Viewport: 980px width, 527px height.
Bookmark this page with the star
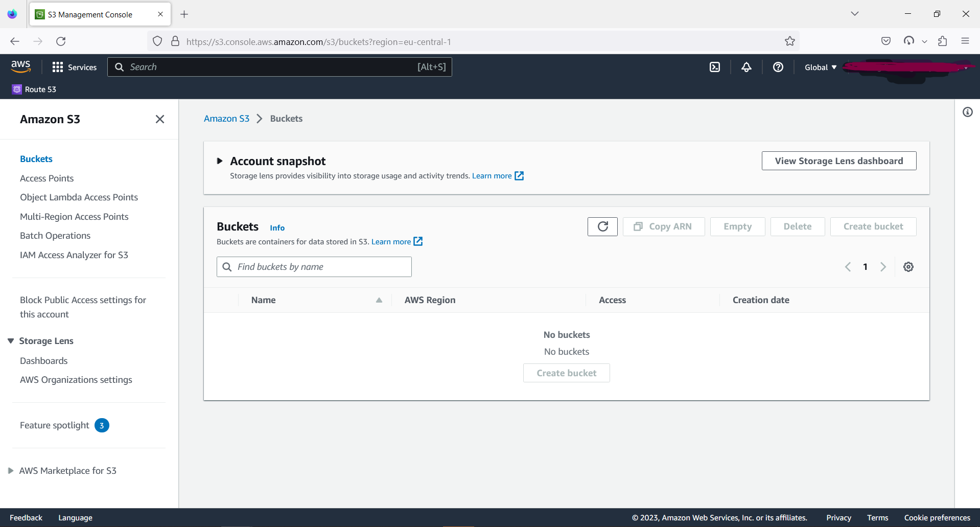pos(789,41)
